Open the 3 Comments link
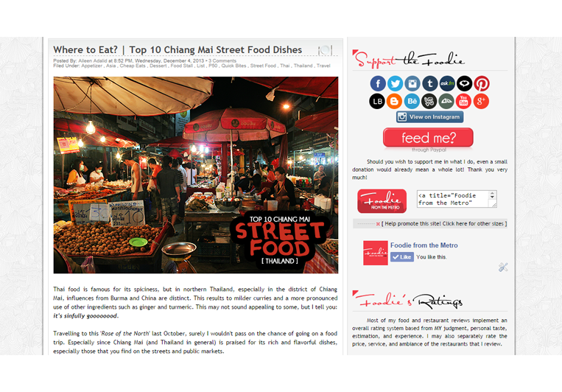The height and width of the screenshot is (392, 562). pos(222,61)
